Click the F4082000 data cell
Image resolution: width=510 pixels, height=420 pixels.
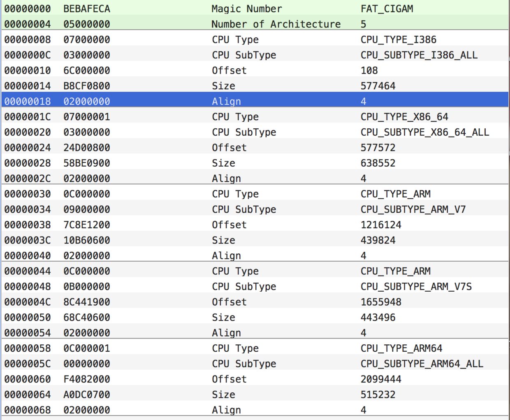coord(86,379)
